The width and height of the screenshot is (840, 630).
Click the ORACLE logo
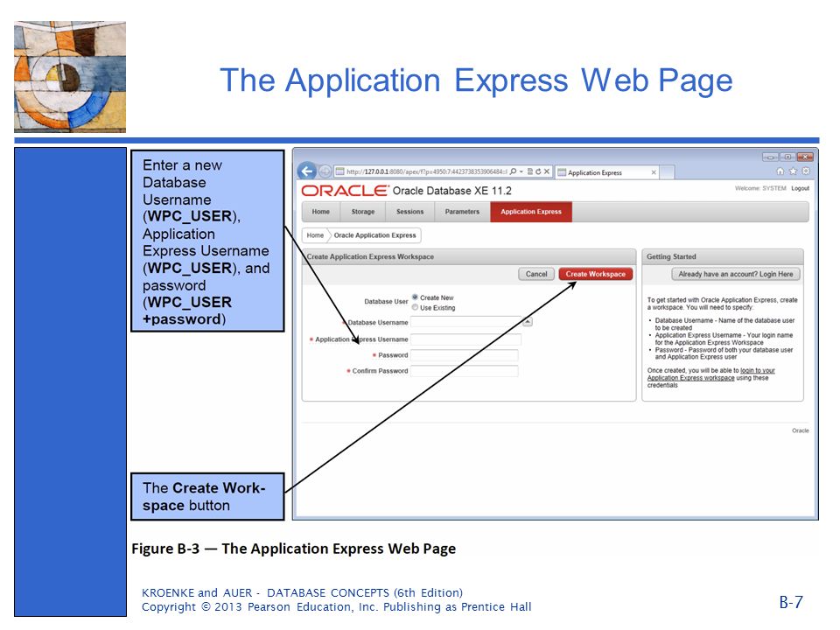(x=345, y=191)
